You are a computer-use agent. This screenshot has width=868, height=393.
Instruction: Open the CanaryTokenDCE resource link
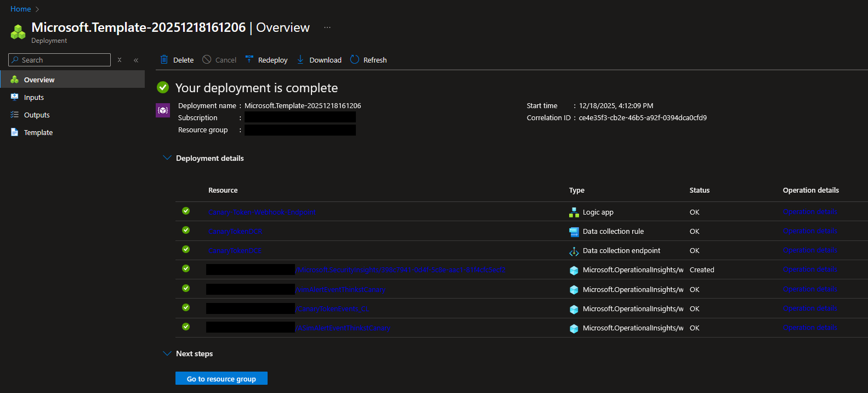click(x=235, y=251)
